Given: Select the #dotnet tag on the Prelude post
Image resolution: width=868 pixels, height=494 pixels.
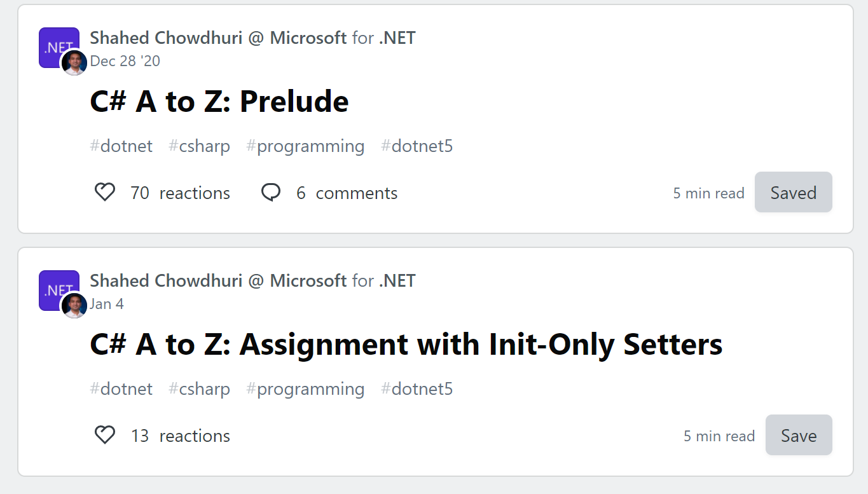Looking at the screenshot, I should [x=121, y=146].
